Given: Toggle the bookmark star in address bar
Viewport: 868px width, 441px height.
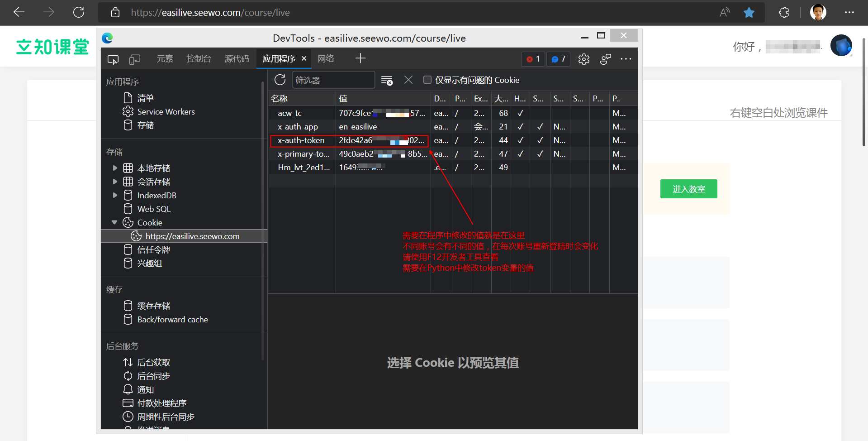Looking at the screenshot, I should 749,12.
